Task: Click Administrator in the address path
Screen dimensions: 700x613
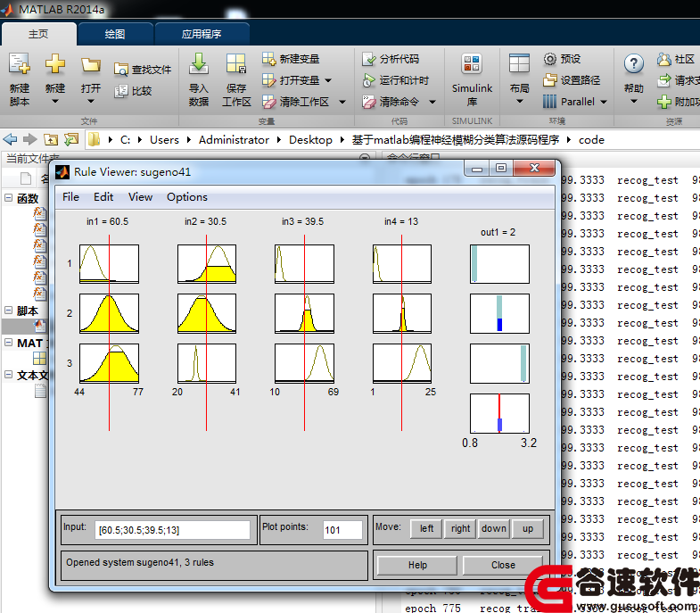Action: point(234,140)
